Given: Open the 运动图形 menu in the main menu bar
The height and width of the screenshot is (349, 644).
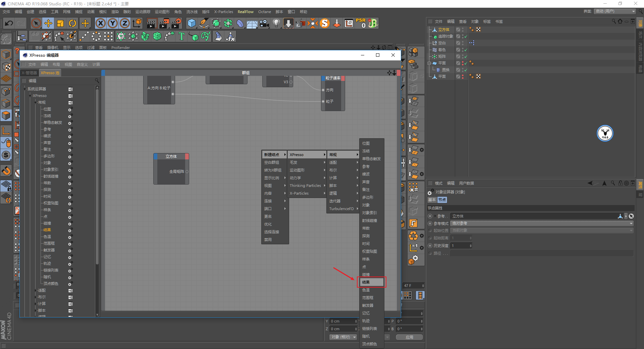Looking at the screenshot, I should click(162, 12).
